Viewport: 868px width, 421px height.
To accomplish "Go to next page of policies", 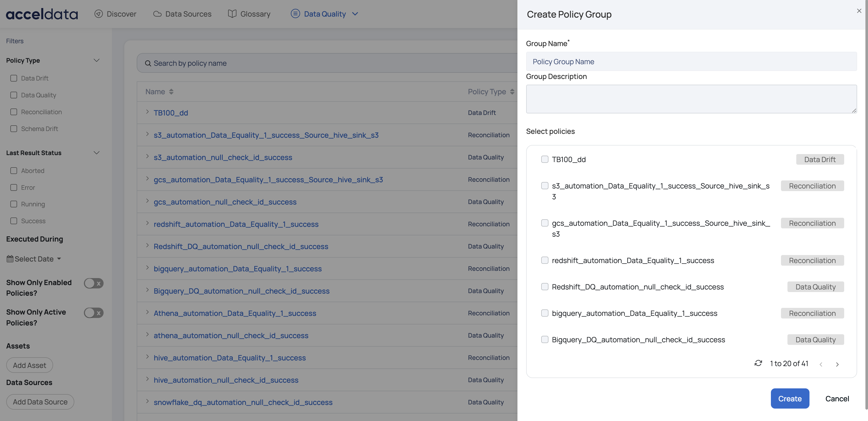I will tap(837, 364).
